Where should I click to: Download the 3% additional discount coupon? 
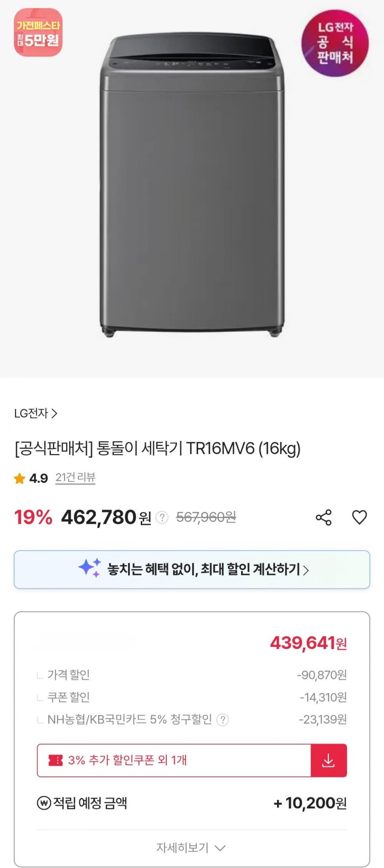pos(328,761)
